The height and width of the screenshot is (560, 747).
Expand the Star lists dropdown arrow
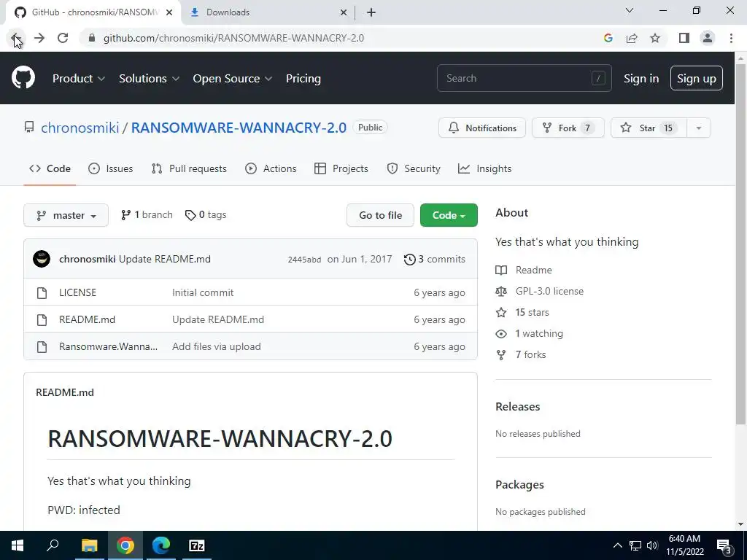[x=698, y=128]
